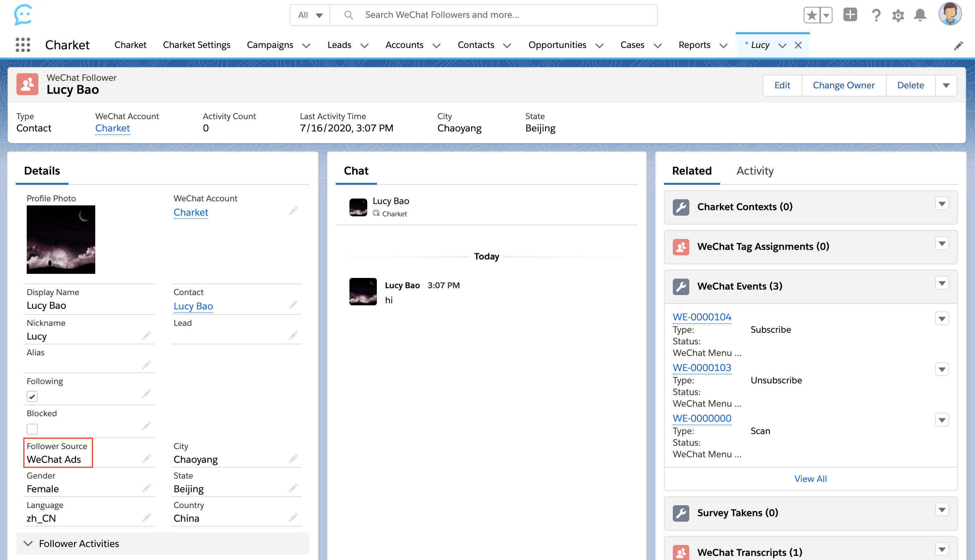Click the Favorites star icon

[x=811, y=15]
